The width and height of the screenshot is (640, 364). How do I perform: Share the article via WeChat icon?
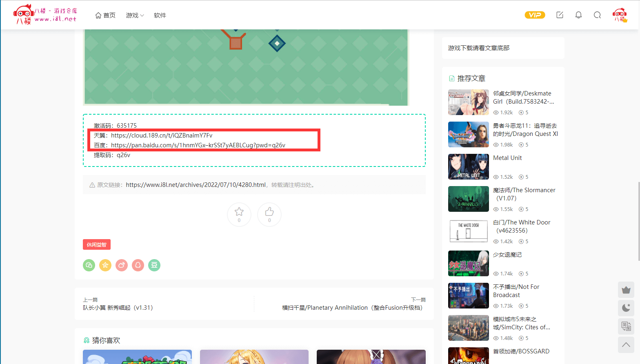(89, 265)
